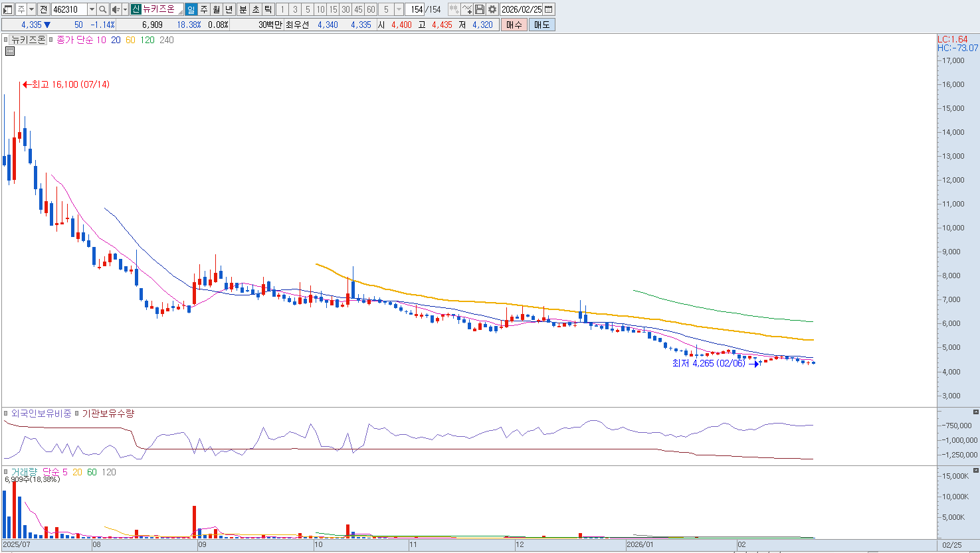Click the line drawing tool icon
Image resolution: width=980 pixels, height=553 pixels.
(x=467, y=9)
